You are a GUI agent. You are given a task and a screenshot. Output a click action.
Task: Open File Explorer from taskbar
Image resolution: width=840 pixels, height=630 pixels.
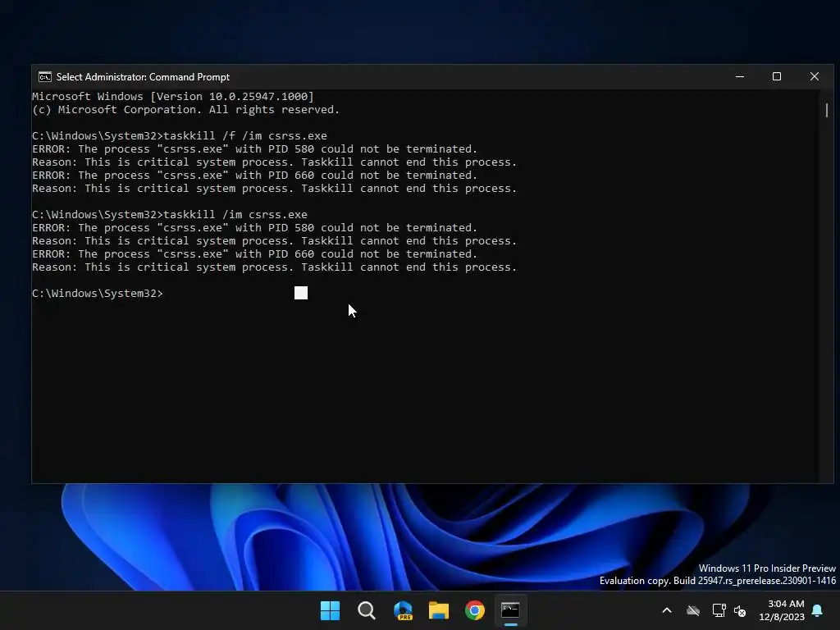(439, 610)
